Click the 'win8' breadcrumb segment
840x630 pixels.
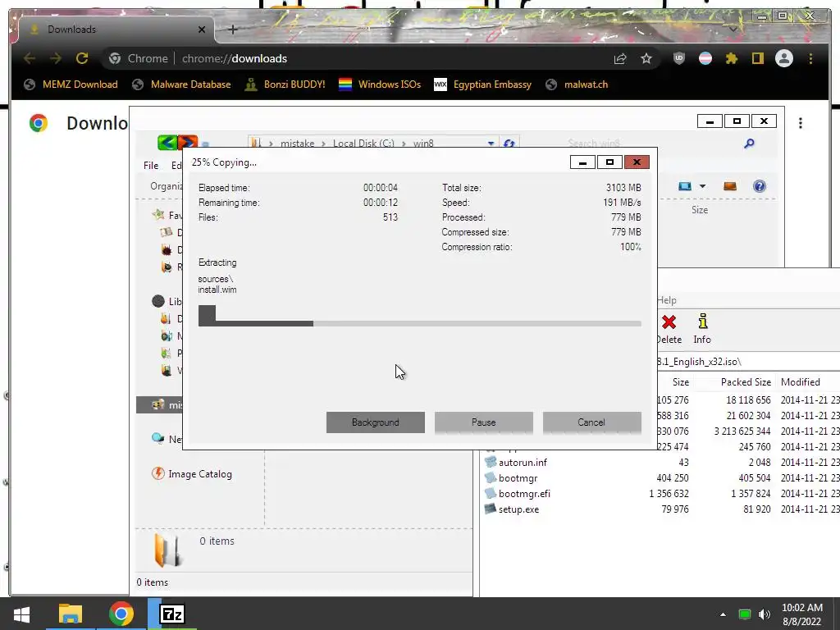423,144
